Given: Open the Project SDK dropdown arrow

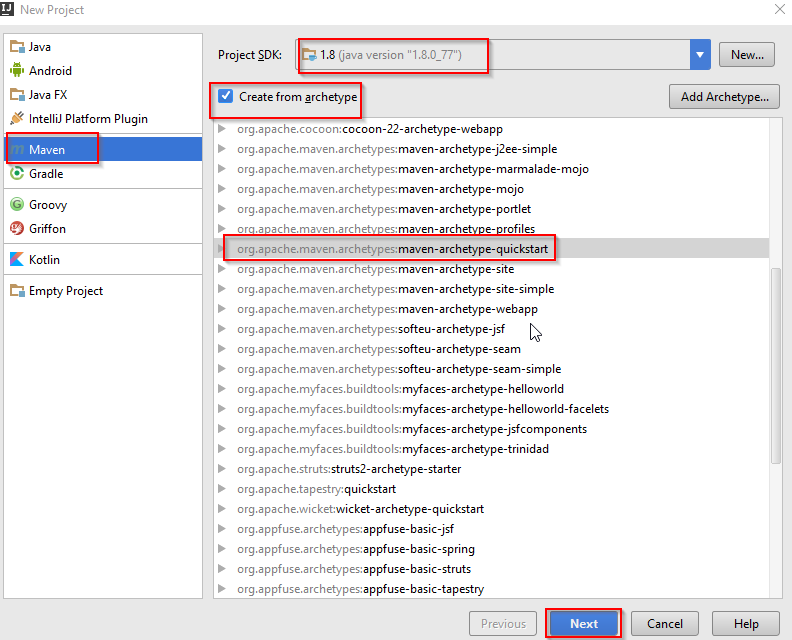Looking at the screenshot, I should (700, 55).
